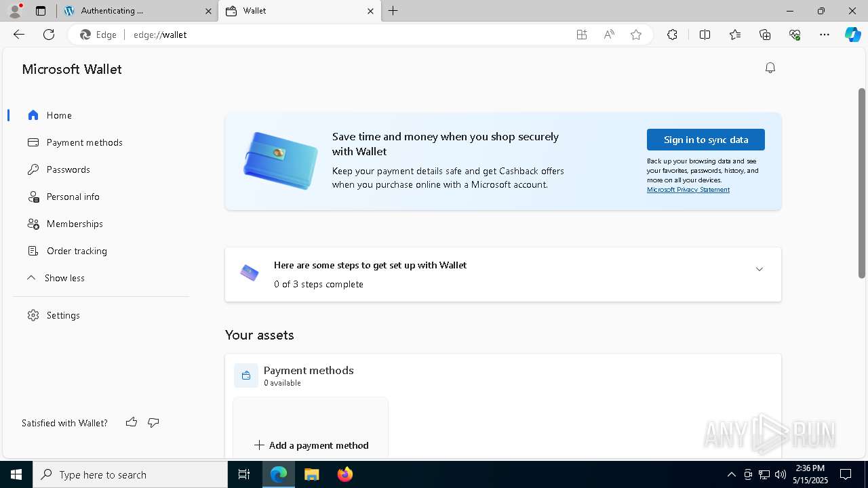
Task: Click the taskbar search box
Action: pyautogui.click(x=130, y=474)
